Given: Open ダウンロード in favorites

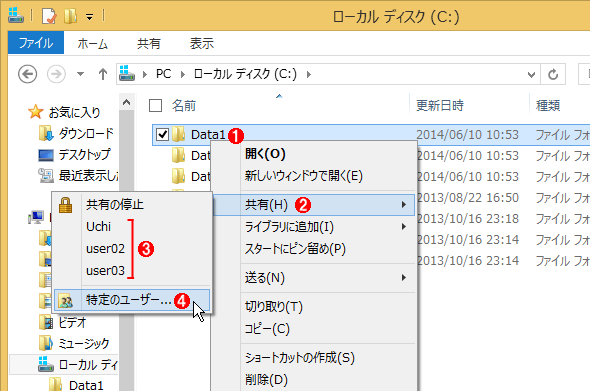Looking at the screenshot, I should [86, 134].
